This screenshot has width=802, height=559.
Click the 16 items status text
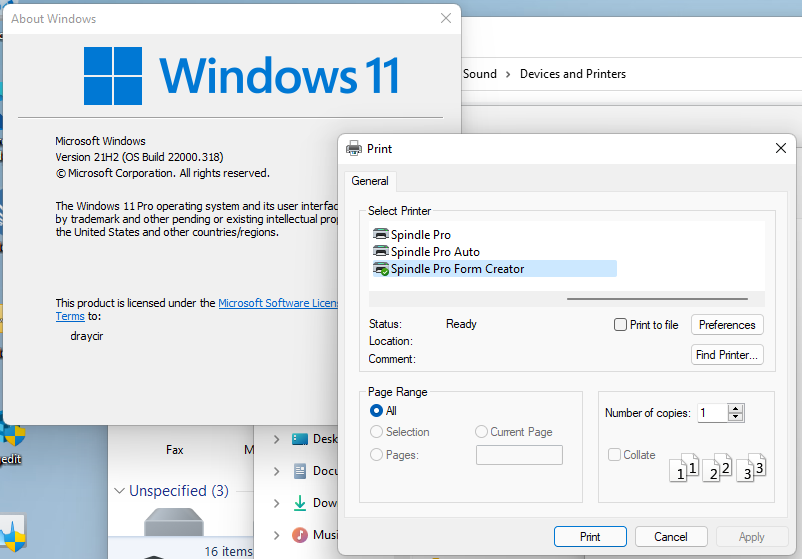[x=228, y=551]
